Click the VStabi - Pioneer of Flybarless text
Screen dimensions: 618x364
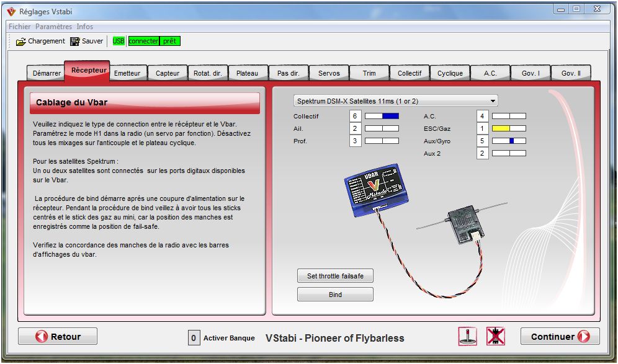[x=334, y=338]
